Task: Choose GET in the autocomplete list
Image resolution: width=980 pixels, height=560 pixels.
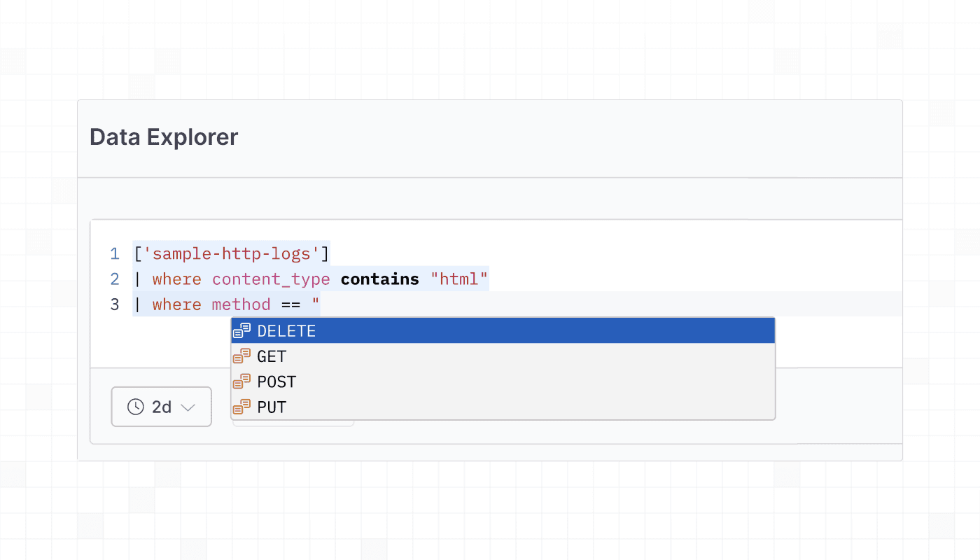Action: 272,356
